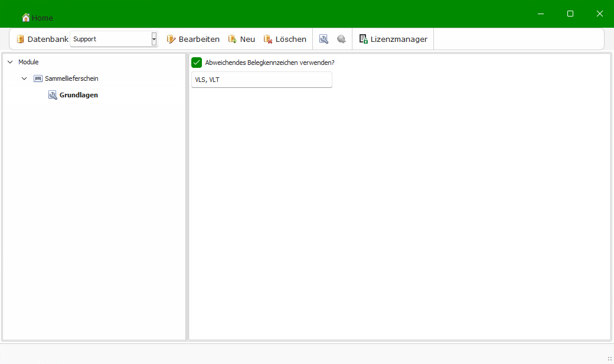614x364 pixels.
Task: Click the gray globe toolbar icon
Action: [x=341, y=39]
